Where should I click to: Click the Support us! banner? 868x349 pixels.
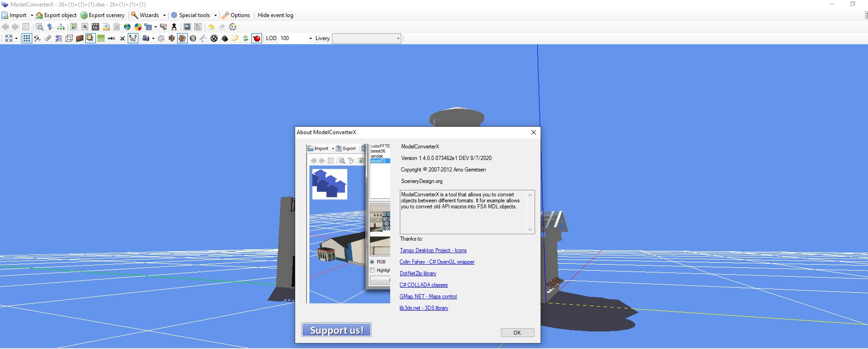(x=337, y=330)
